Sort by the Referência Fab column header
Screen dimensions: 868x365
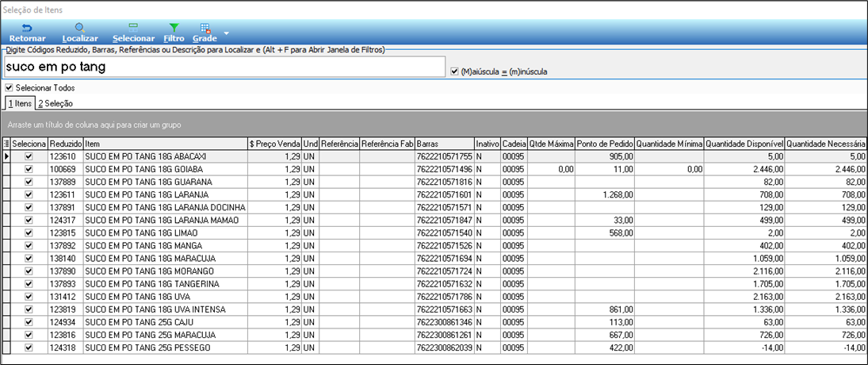388,144
